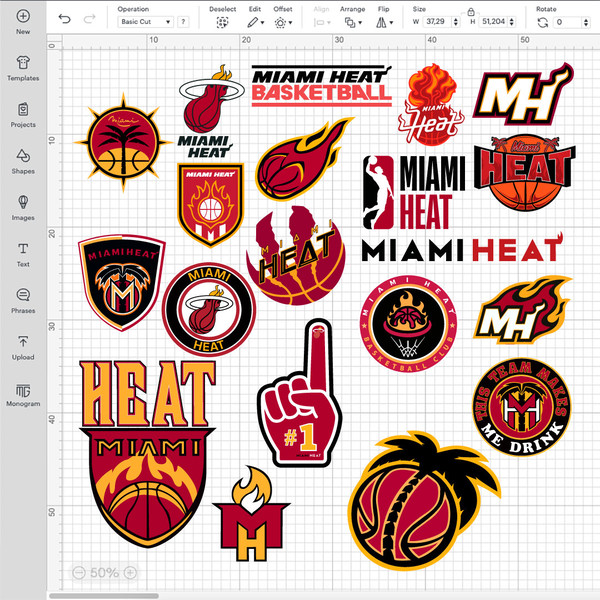Click the Rotate angle input field
The image size is (600, 600).
pos(567,22)
